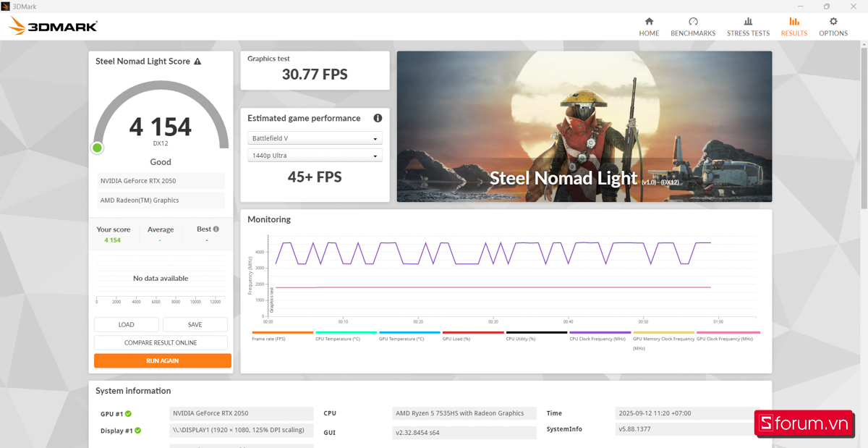The height and width of the screenshot is (448, 868).
Task: Click the RUN AGAIN button
Action: tap(163, 360)
